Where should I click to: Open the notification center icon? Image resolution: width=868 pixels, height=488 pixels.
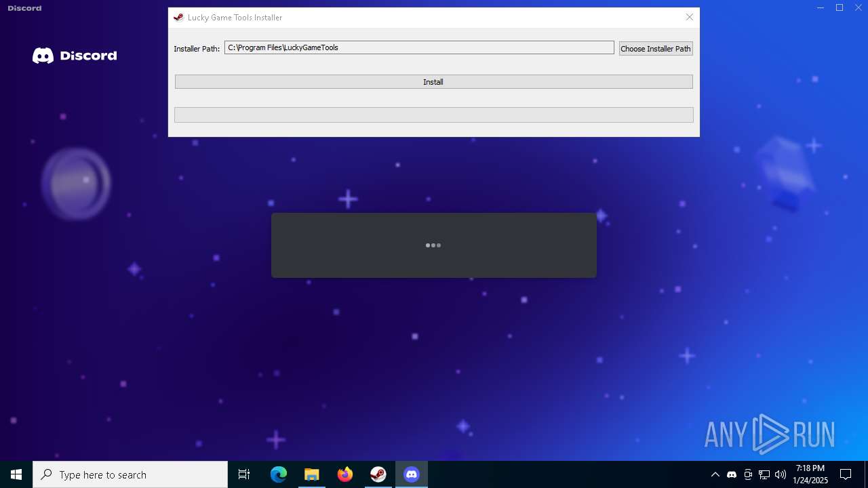[846, 474]
